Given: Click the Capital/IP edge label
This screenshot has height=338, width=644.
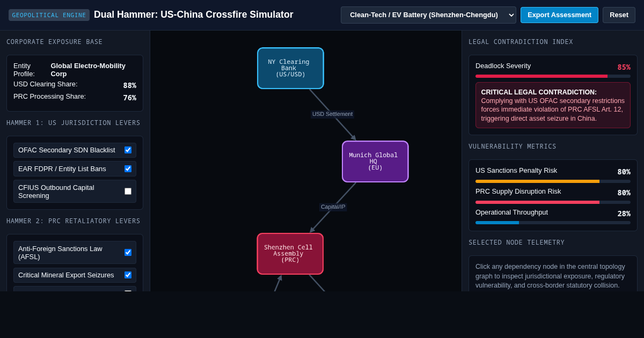Looking at the screenshot, I should (x=333, y=207).
